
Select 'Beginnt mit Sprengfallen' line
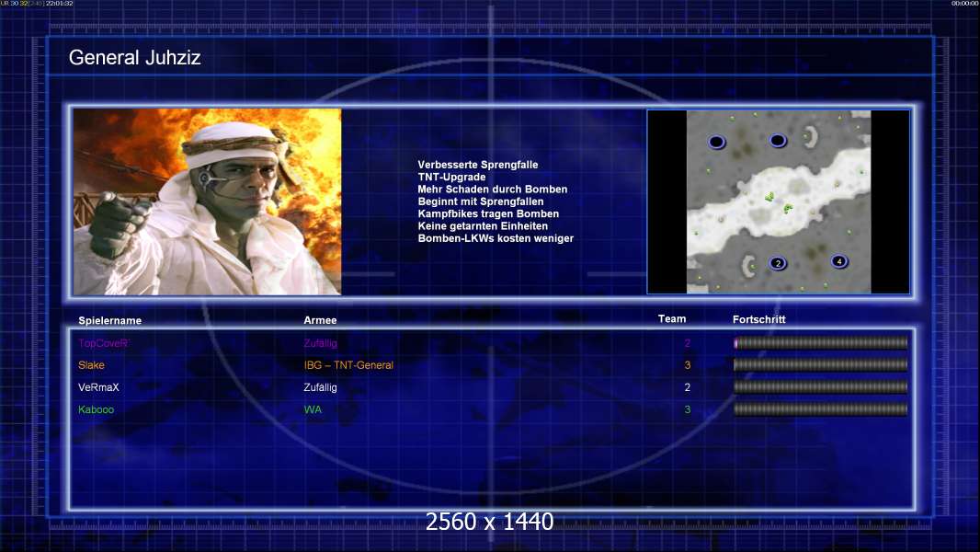click(x=481, y=201)
